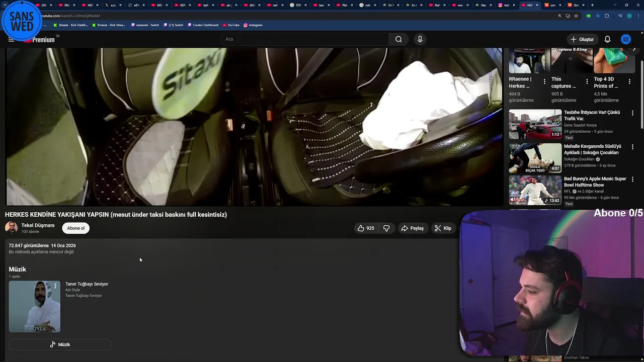Focus the Ara search field

304,39
